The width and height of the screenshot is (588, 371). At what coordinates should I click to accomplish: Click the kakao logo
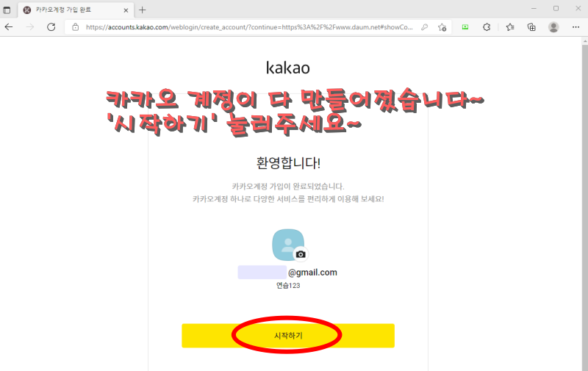click(x=288, y=68)
